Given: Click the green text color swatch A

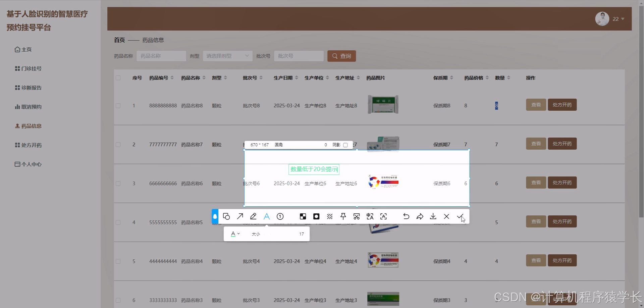Looking at the screenshot, I should pos(233,234).
